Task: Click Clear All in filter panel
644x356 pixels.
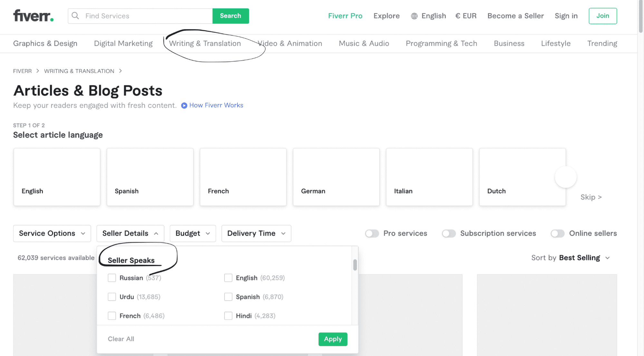Action: point(121,339)
